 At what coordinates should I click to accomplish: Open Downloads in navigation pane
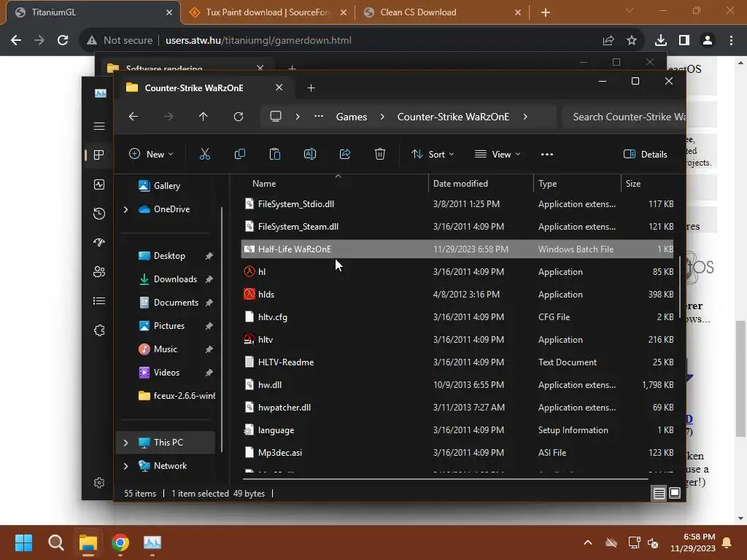pos(175,279)
